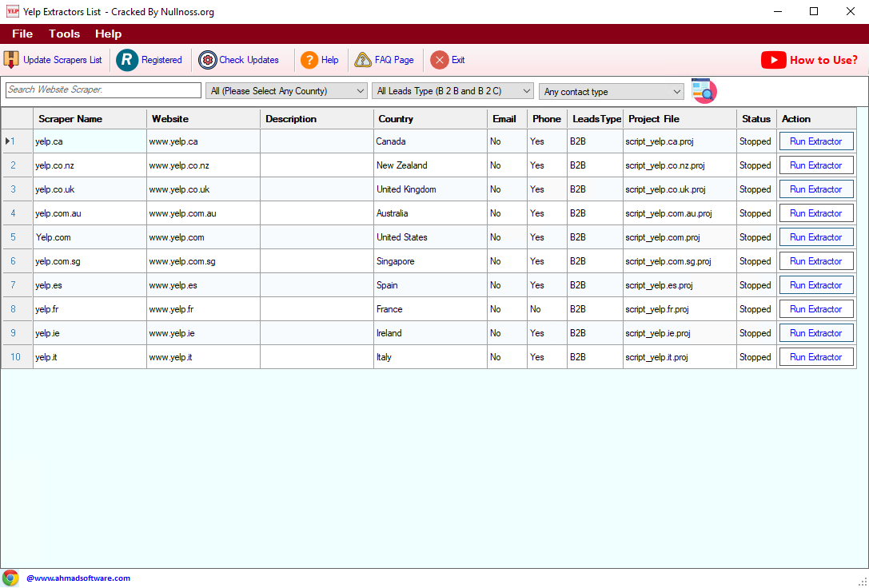The height and width of the screenshot is (588, 869).
Task: Select the www.yelp.it website cell
Action: point(203,357)
